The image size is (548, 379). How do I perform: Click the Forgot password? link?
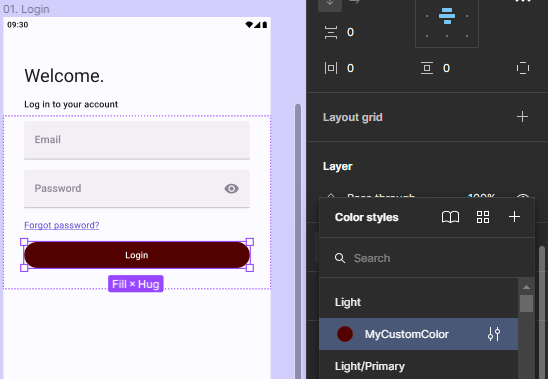pyautogui.click(x=62, y=225)
